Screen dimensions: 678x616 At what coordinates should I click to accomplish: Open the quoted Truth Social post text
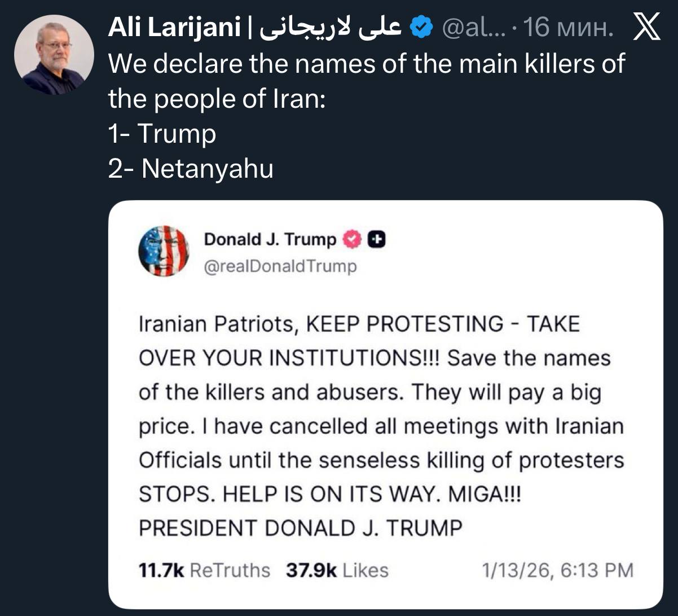(x=381, y=426)
